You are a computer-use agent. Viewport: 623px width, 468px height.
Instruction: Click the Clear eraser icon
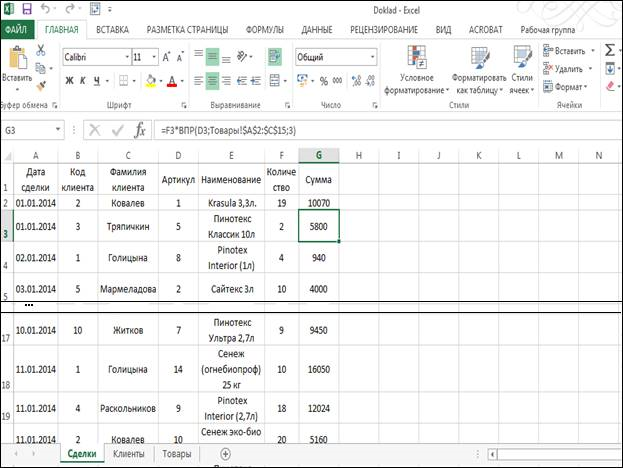[x=610, y=85]
